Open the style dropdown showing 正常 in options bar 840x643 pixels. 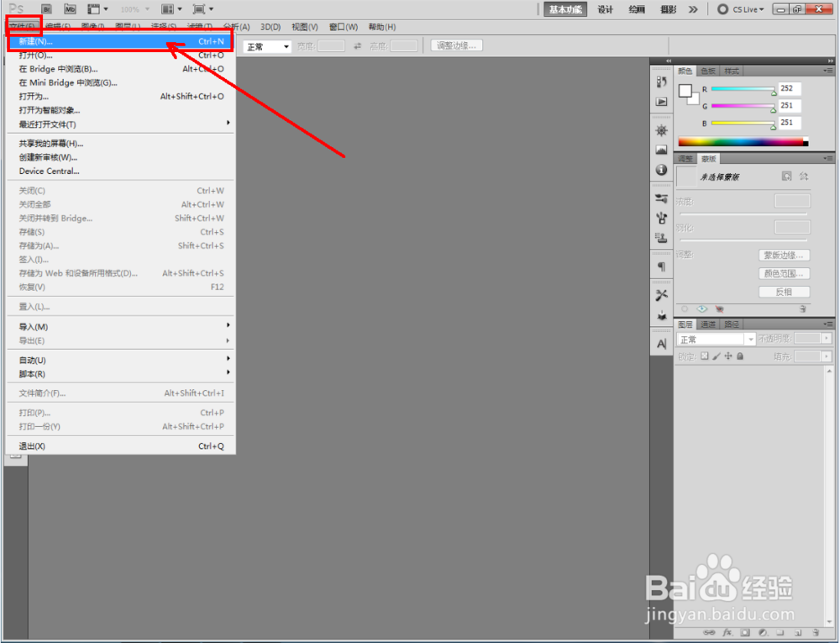click(x=267, y=46)
